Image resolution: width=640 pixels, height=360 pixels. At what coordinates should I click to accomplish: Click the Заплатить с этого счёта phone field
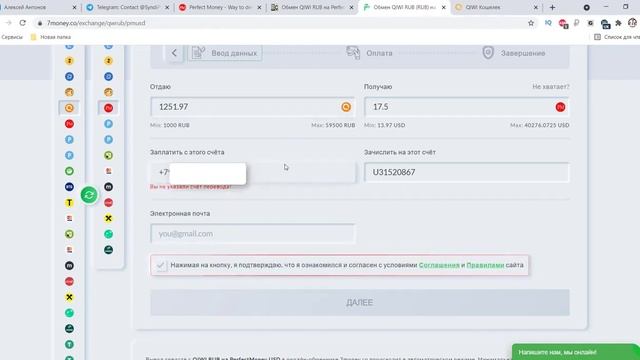[x=253, y=172]
